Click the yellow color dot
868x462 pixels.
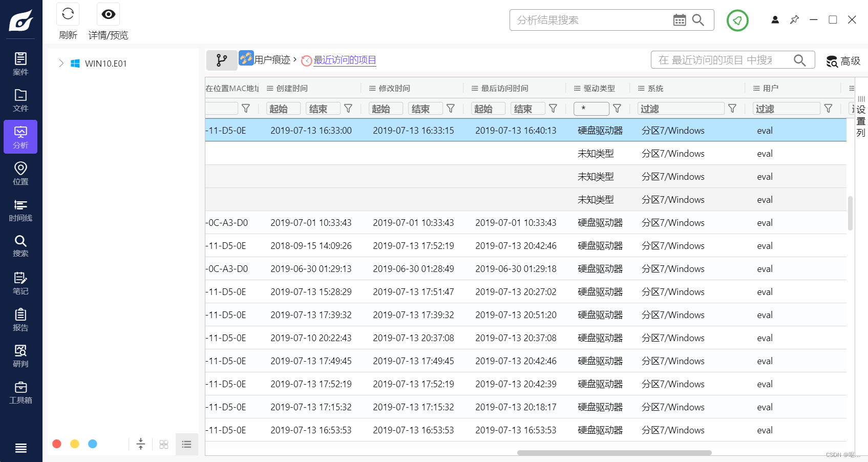(75, 444)
